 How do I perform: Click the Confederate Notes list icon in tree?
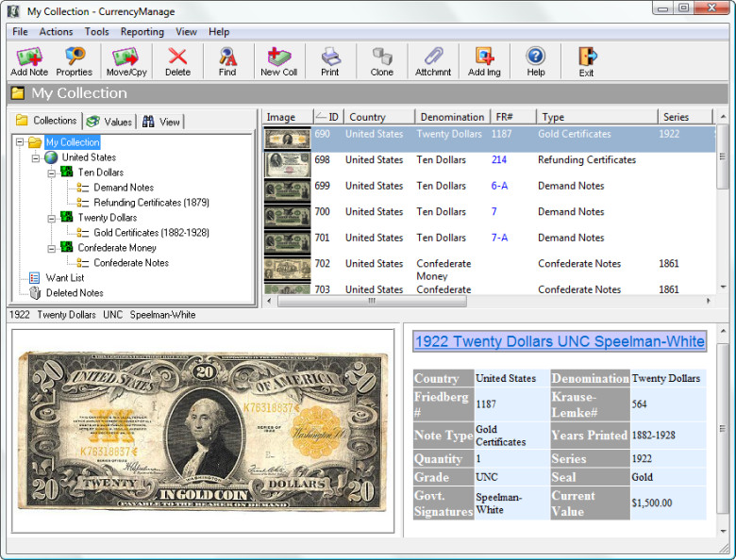[83, 263]
